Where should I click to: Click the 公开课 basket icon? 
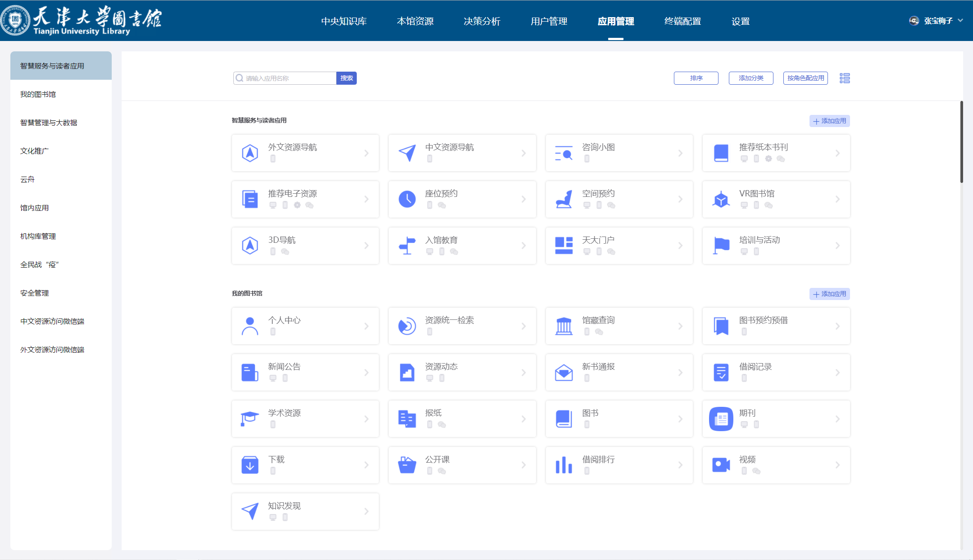[x=407, y=465]
